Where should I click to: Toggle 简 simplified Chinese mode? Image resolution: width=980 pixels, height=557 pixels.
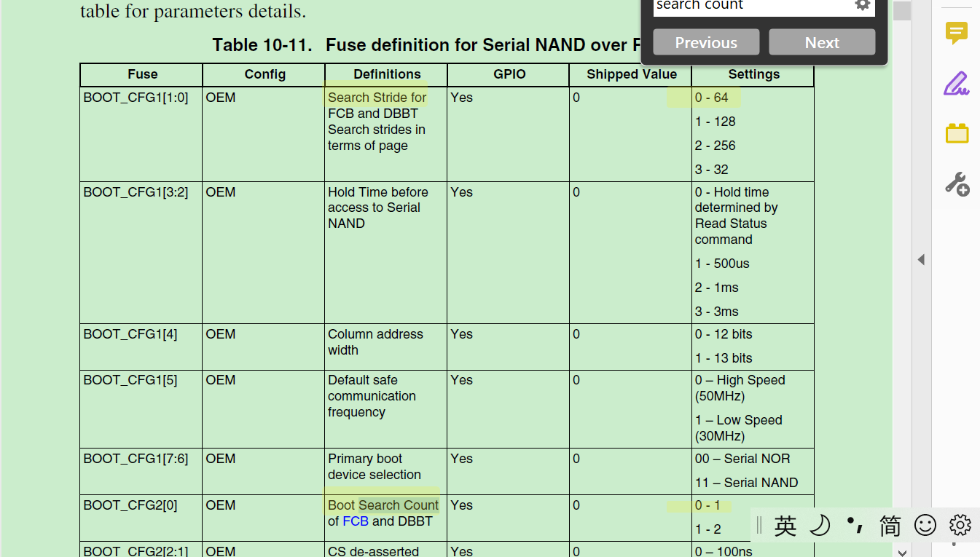pyautogui.click(x=890, y=526)
